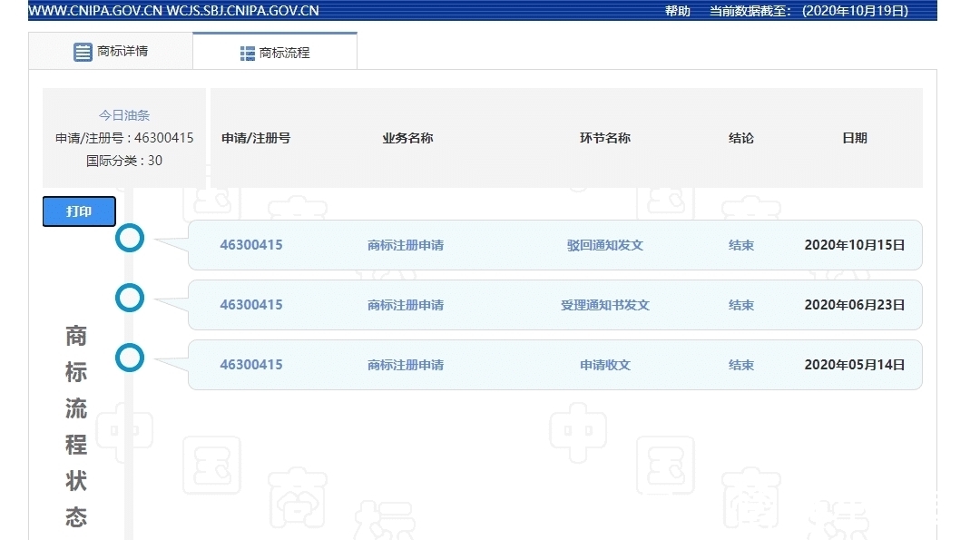Click the date 2020年05月14日
The height and width of the screenshot is (540, 980).
[x=855, y=365]
